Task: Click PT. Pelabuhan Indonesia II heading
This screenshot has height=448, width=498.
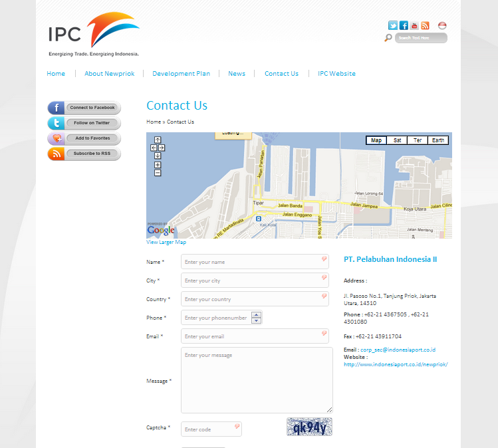Action: pyautogui.click(x=390, y=259)
